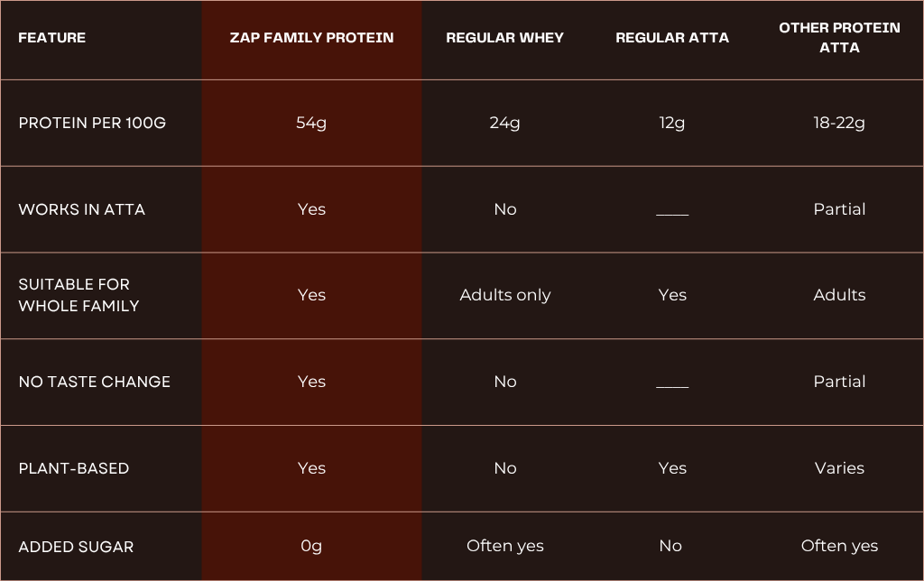Select the 18-22g protein value
The width and height of the screenshot is (924, 581).
(x=839, y=123)
